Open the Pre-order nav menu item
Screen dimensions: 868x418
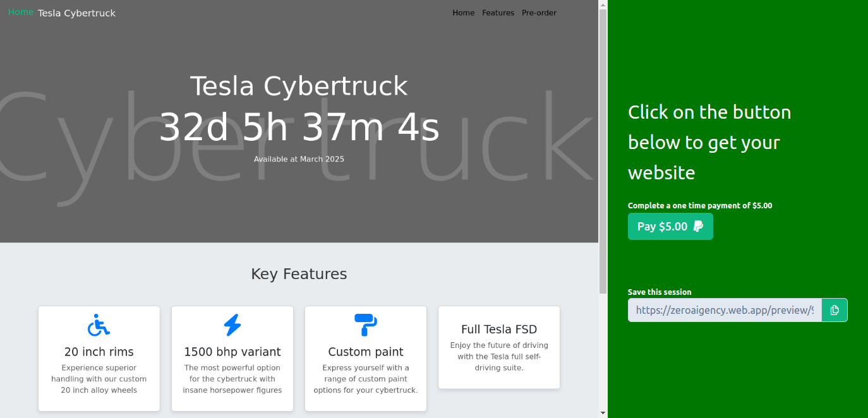pyautogui.click(x=539, y=13)
